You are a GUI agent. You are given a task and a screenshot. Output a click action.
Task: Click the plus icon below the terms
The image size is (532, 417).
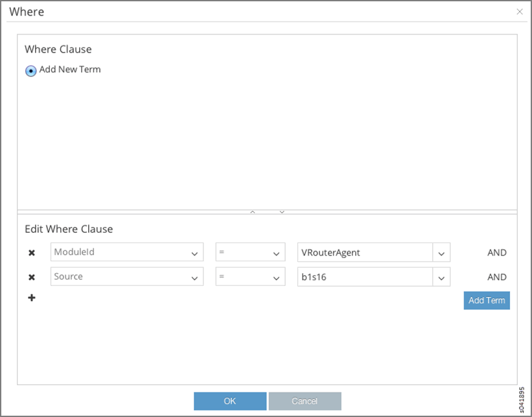coord(32,298)
